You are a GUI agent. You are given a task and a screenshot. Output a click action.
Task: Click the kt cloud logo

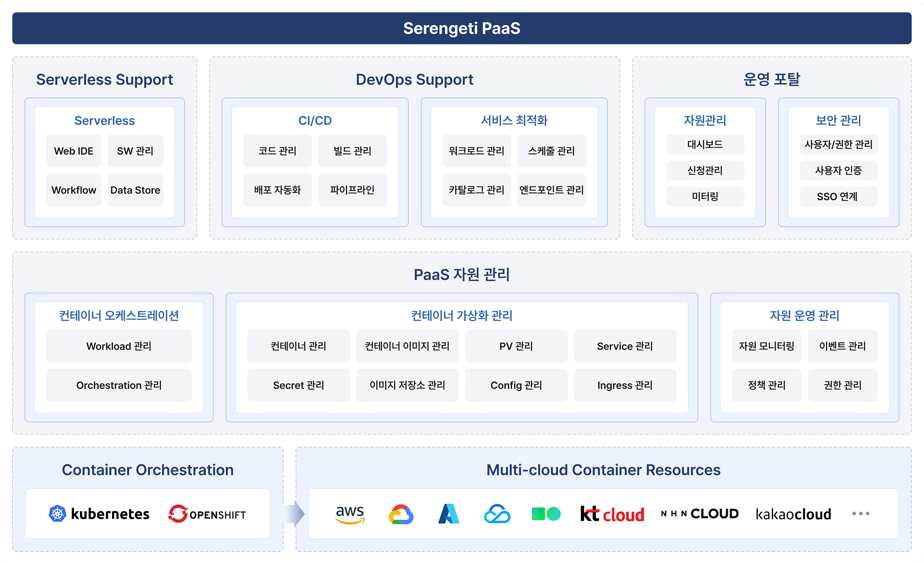pos(612,514)
